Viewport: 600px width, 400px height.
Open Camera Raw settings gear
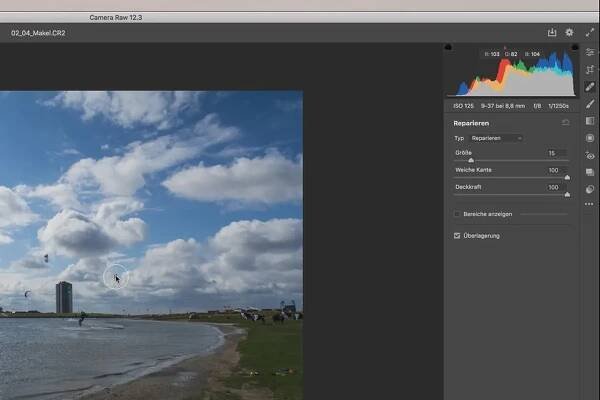click(569, 32)
